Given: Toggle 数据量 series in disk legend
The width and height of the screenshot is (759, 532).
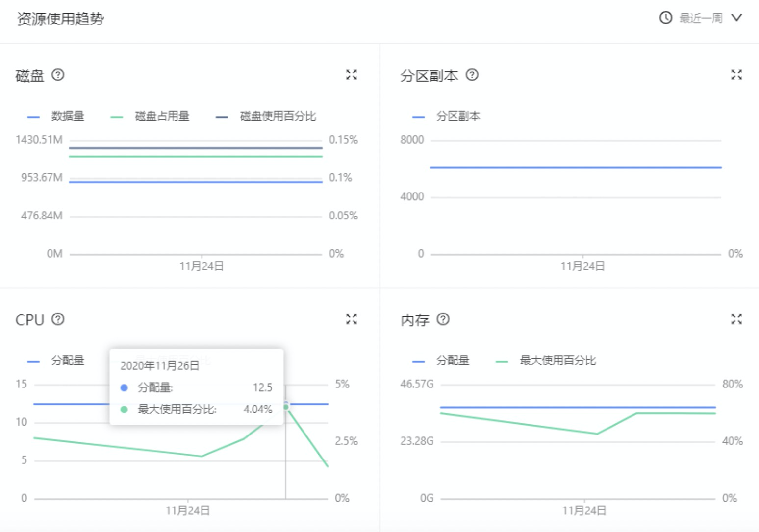Looking at the screenshot, I should (x=56, y=116).
